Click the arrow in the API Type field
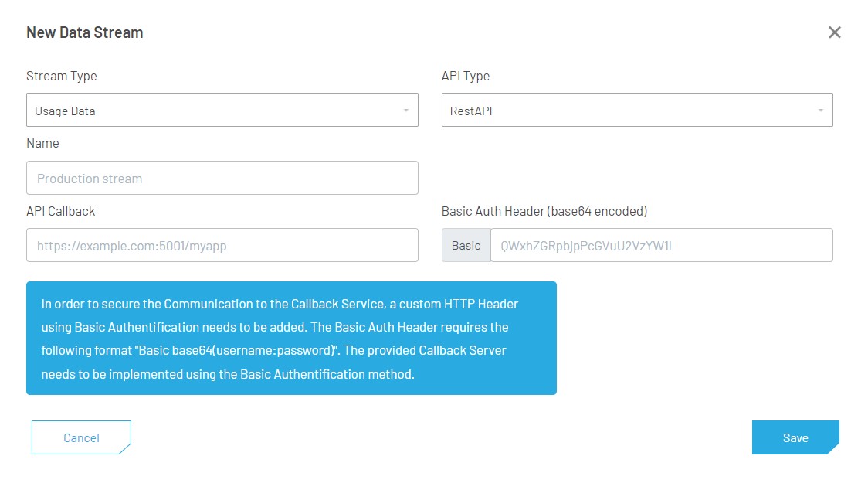The height and width of the screenshot is (480, 868). click(x=821, y=111)
